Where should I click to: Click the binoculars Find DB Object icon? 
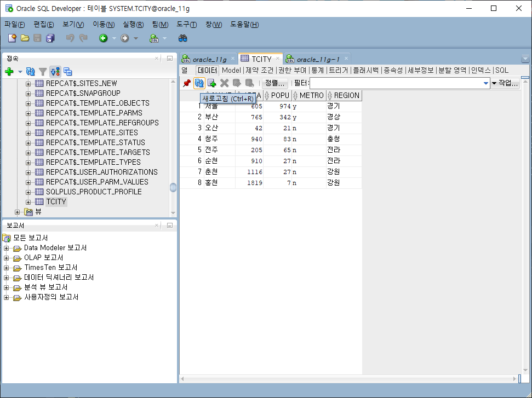(183, 38)
